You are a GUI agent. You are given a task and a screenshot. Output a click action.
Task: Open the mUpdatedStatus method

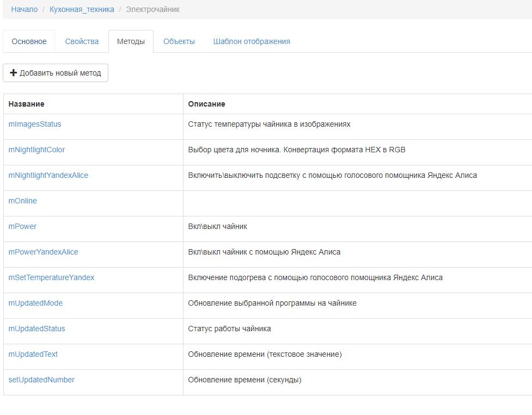click(36, 329)
